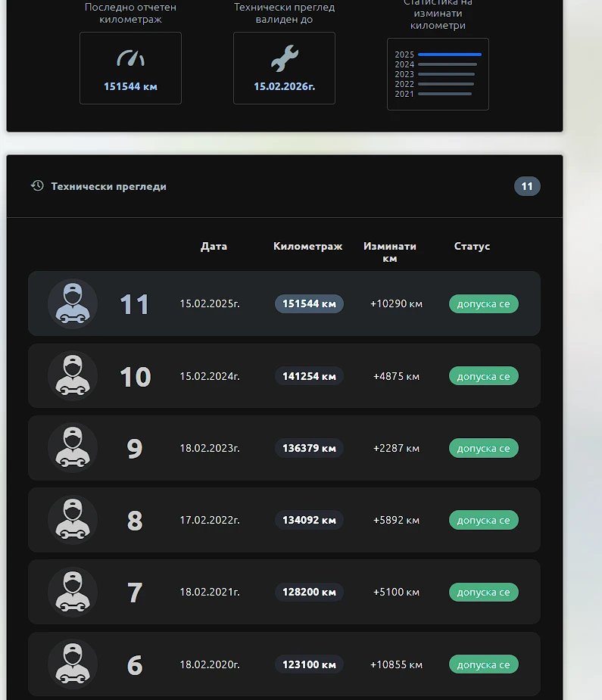The height and width of the screenshot is (700, 602).
Task: Click the 2025 blue bar in mileage statistics
Action: (x=449, y=54)
